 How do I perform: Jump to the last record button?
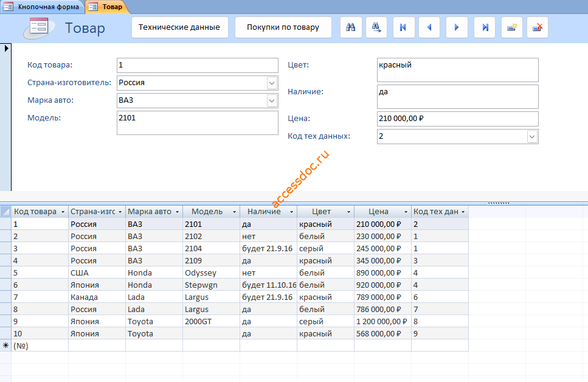(485, 27)
